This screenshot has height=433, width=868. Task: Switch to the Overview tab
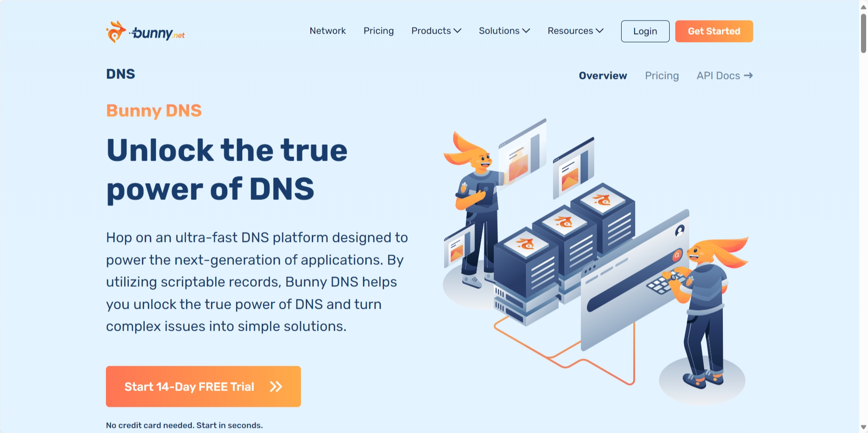pyautogui.click(x=602, y=76)
